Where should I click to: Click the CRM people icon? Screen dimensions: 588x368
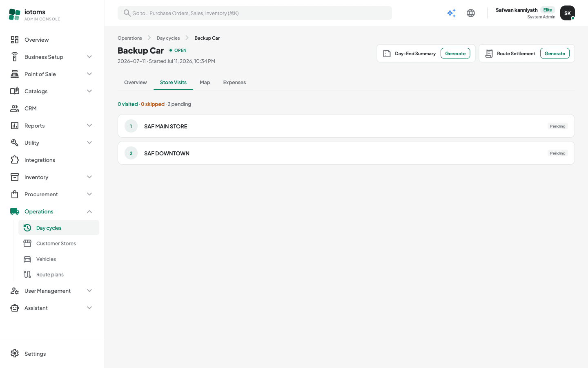tap(15, 108)
